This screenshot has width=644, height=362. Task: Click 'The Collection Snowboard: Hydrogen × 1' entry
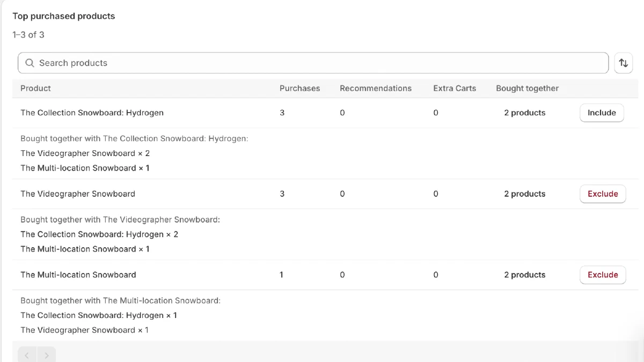click(99, 315)
